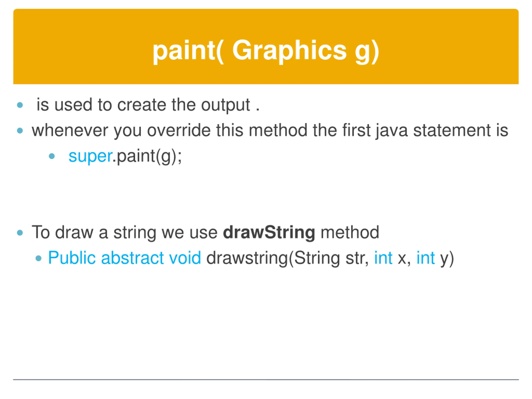
Task: Click the blue 'int' before x
Action: 383,258
